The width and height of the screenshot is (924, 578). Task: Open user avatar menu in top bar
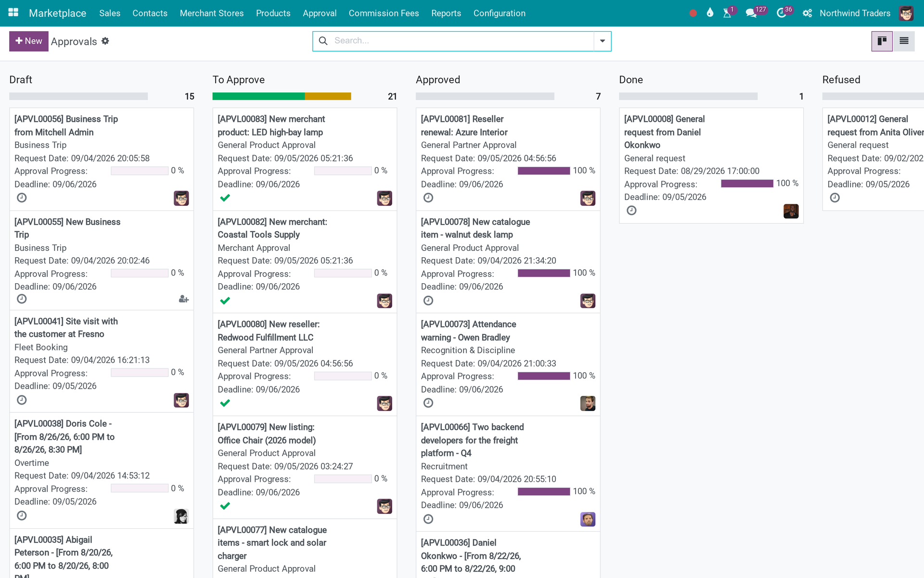(x=906, y=13)
